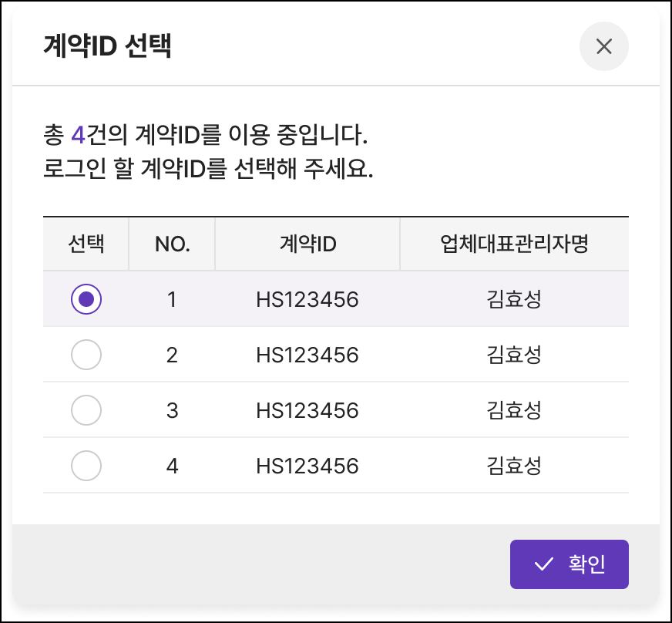The width and height of the screenshot is (672, 623).
Task: Click the checkmark icon in 확인 button
Action: tap(544, 564)
